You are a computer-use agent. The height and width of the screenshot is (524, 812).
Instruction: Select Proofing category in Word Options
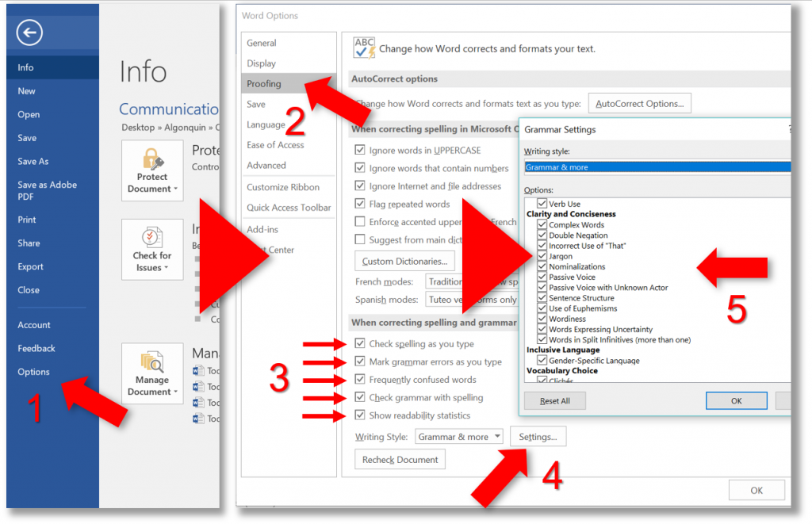pyautogui.click(x=289, y=83)
